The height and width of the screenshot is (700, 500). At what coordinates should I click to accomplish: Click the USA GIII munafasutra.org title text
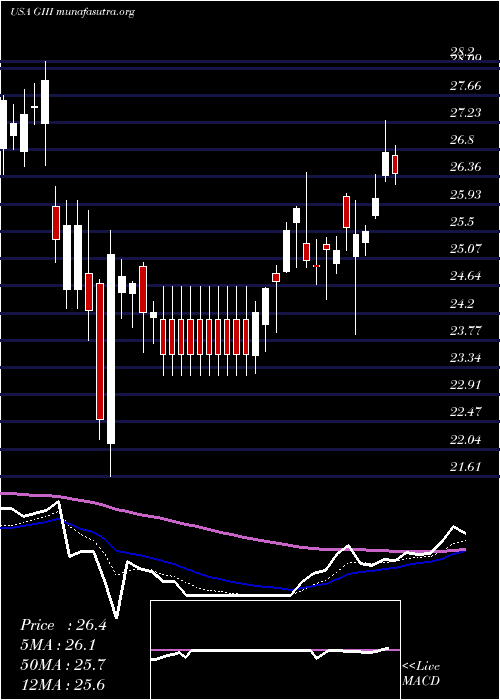click(x=72, y=12)
